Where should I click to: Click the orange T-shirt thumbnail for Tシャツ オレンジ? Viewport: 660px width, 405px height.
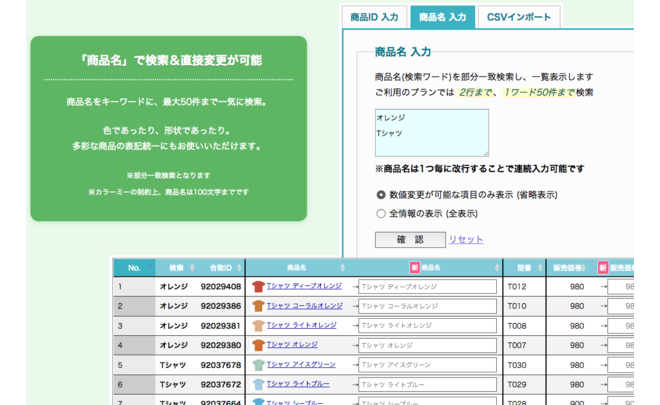(258, 345)
